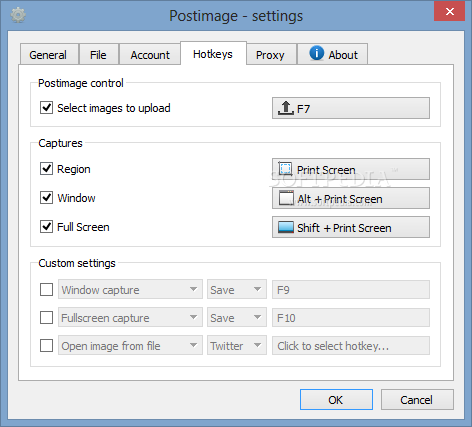Click the F9 hotkey field

pos(351,289)
